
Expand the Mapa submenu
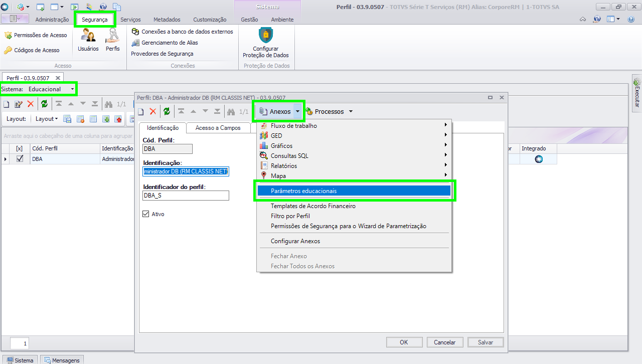354,176
